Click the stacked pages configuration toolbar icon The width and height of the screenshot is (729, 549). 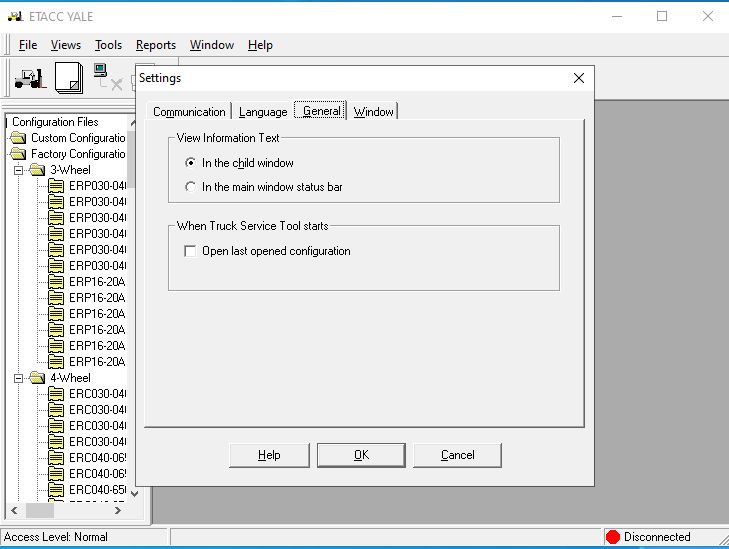pyautogui.click(x=69, y=78)
